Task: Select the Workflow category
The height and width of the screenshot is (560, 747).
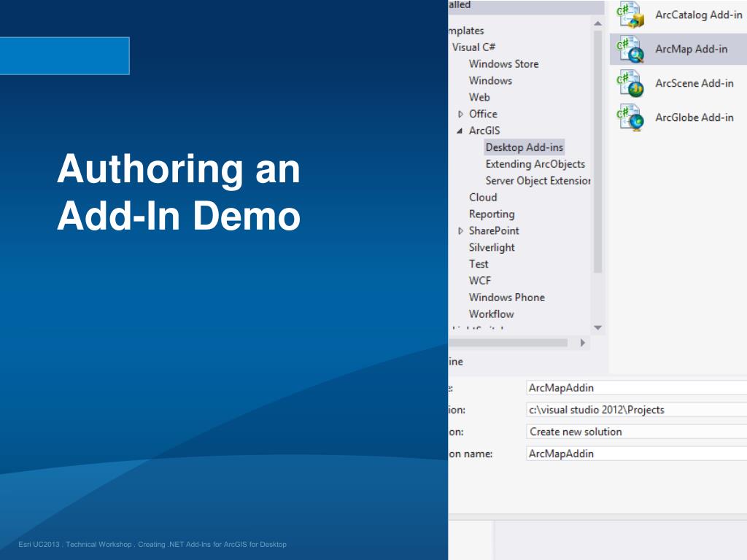Action: point(491,314)
